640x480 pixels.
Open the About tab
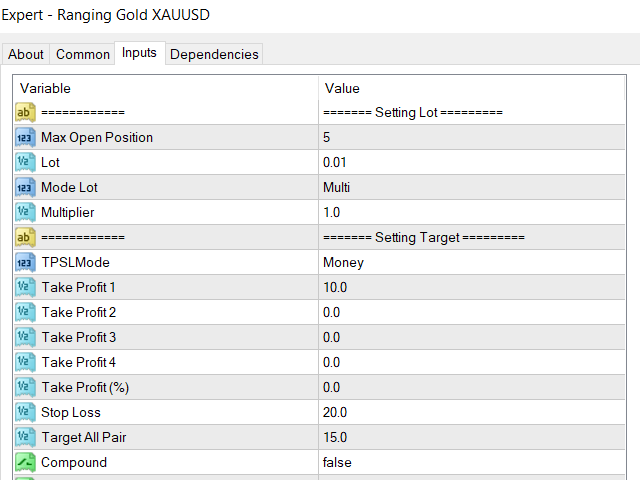26,54
